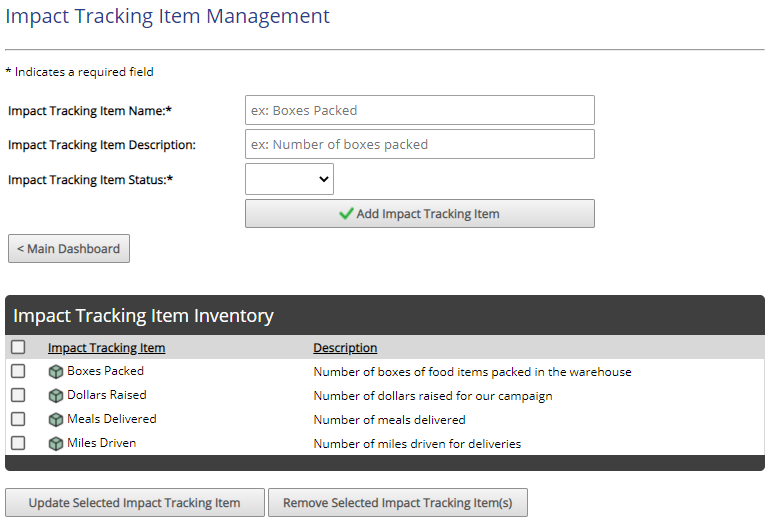Click the Dollars Raised cube icon
Screen dimensions: 773x527
point(56,395)
